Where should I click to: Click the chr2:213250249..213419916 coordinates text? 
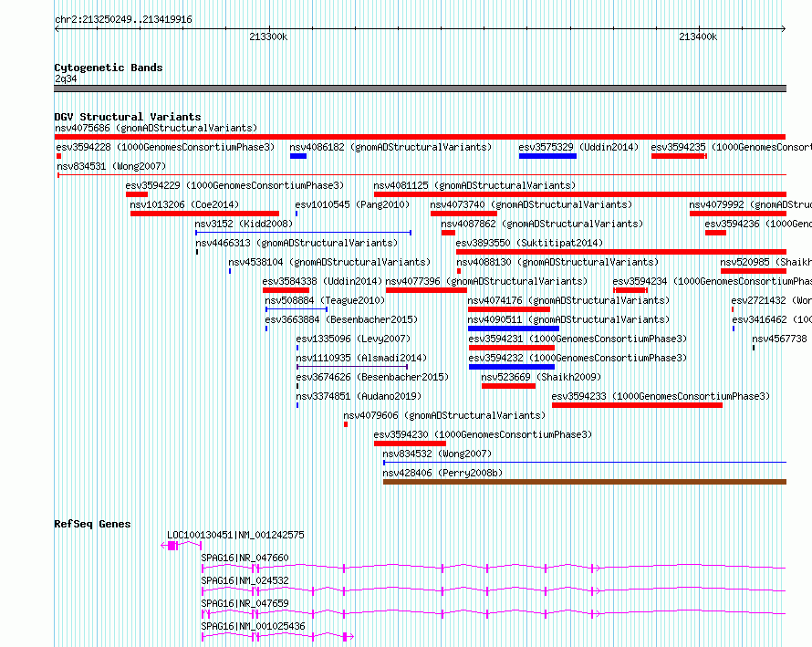coord(123,20)
